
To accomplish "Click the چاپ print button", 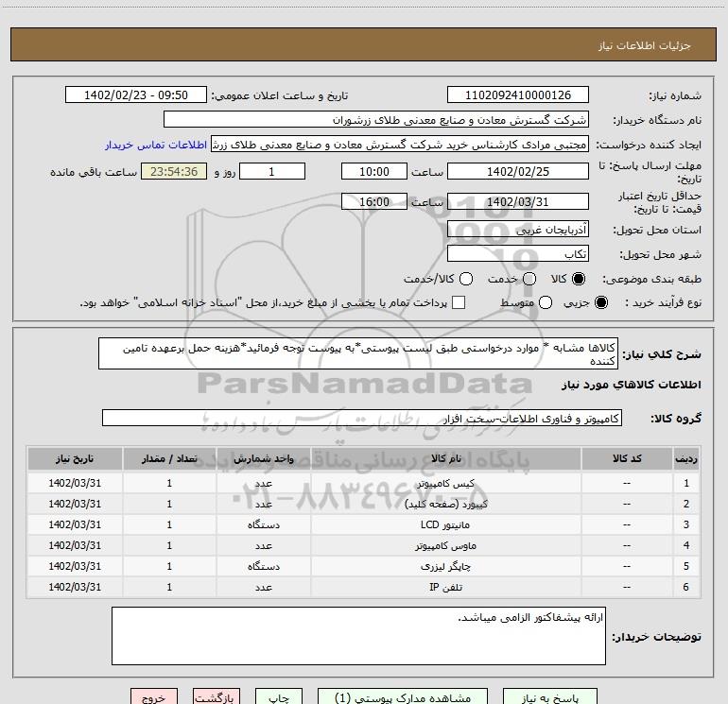I will coord(279,696).
